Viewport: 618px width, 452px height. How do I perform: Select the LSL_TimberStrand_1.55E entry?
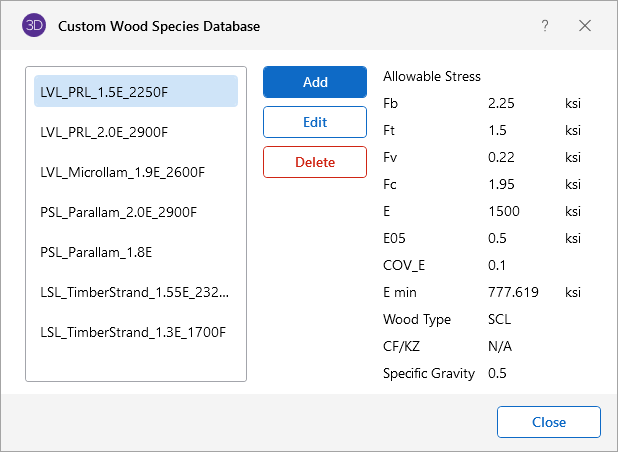coord(135,292)
